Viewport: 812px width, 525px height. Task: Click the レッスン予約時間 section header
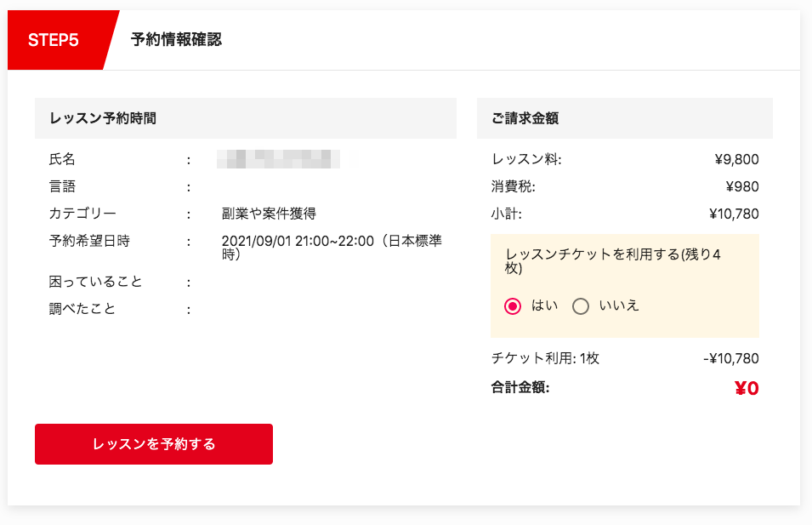[103, 118]
